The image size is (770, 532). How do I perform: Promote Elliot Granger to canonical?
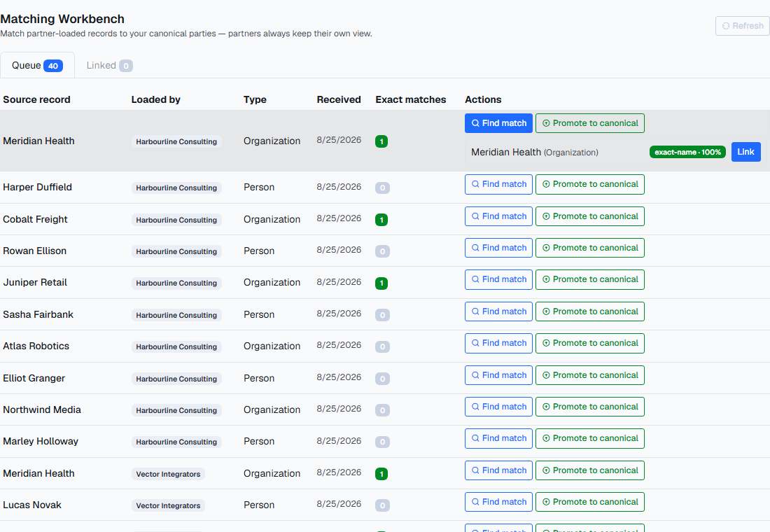point(590,375)
